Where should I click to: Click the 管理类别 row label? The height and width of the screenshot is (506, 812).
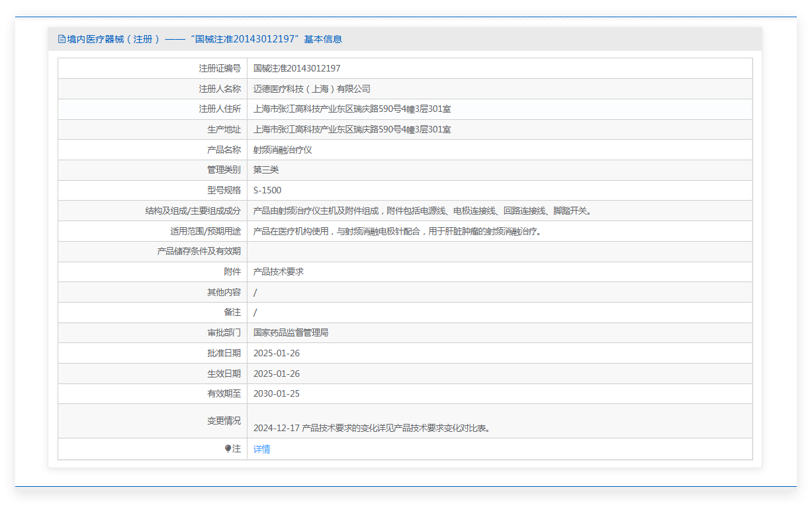click(224, 170)
